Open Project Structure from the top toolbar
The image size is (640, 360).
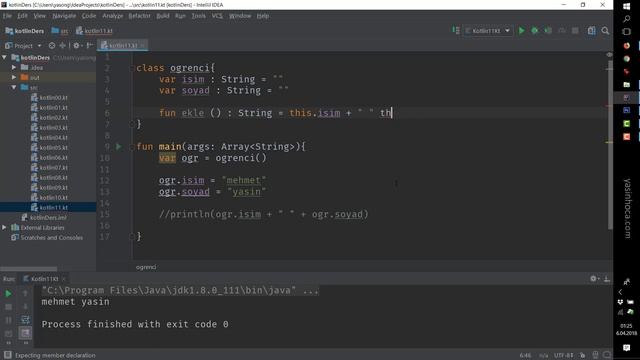(x=591, y=31)
